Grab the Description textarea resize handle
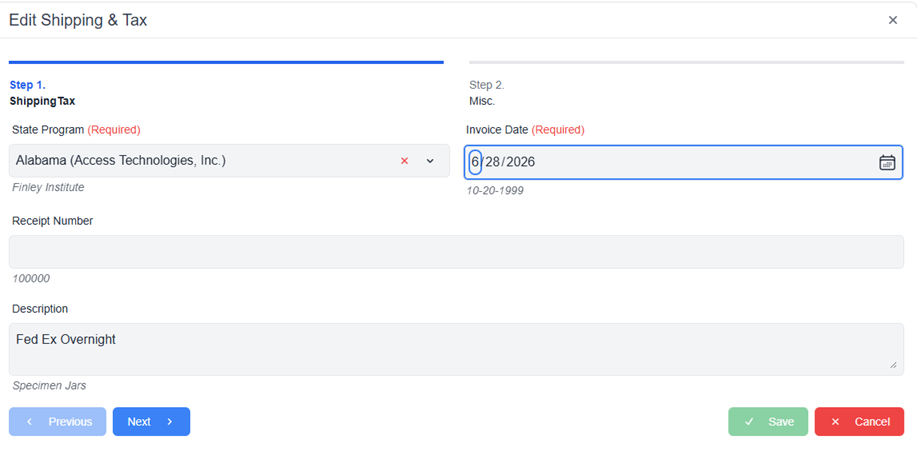The height and width of the screenshot is (450, 917). pos(893,365)
